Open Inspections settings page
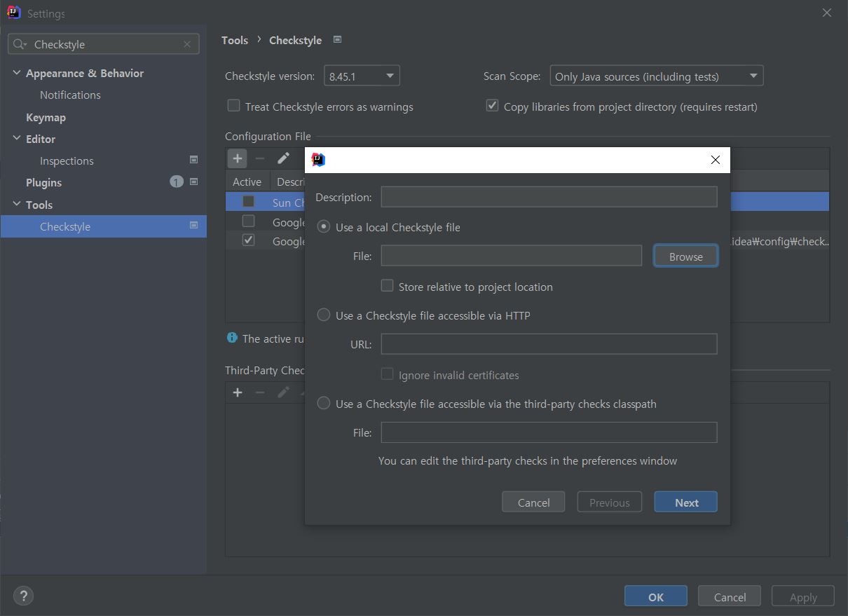The width and height of the screenshot is (848, 616). point(67,160)
